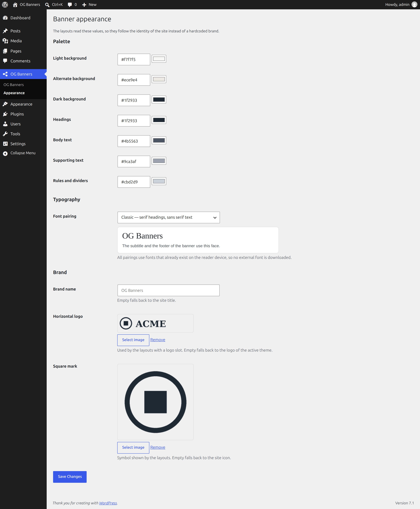
Task: Focus the Dark background hex field
Action: tap(134, 100)
